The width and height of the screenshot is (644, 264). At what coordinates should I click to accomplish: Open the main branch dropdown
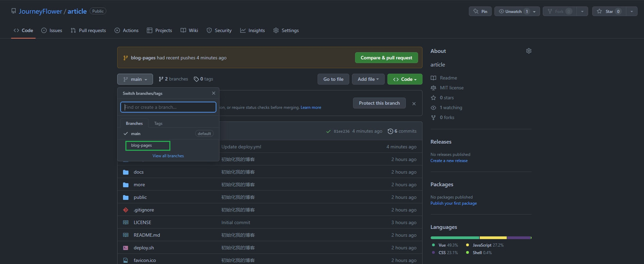click(135, 79)
